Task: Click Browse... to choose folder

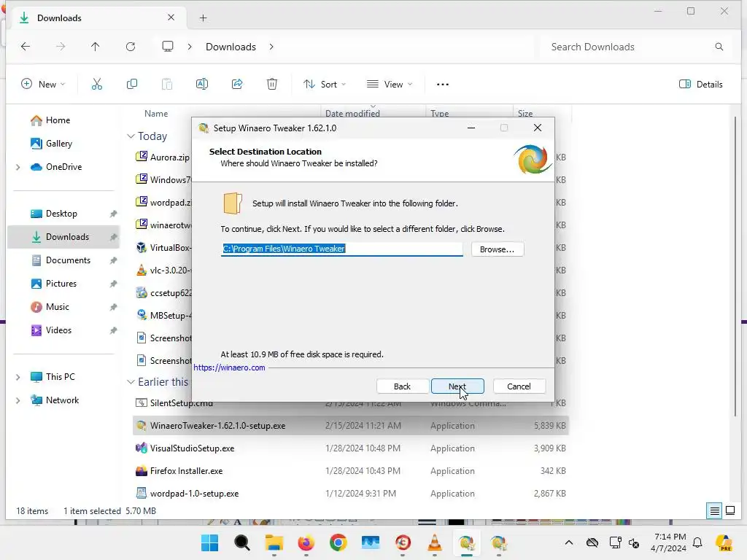Action: (498, 249)
